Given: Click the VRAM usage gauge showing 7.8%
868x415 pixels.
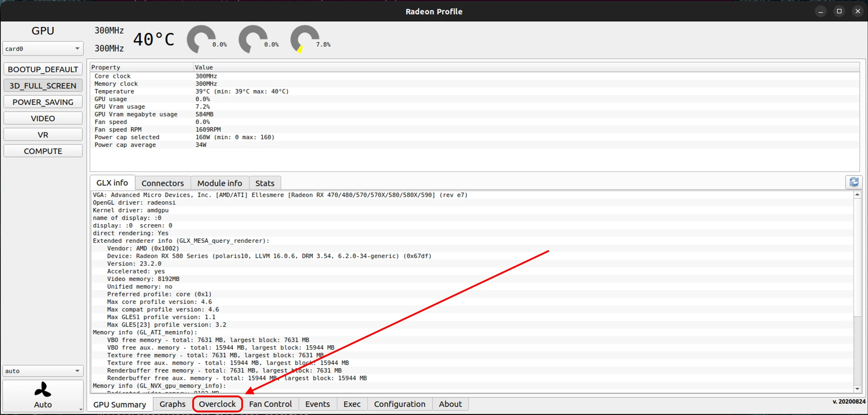Looking at the screenshot, I should tap(305, 39).
